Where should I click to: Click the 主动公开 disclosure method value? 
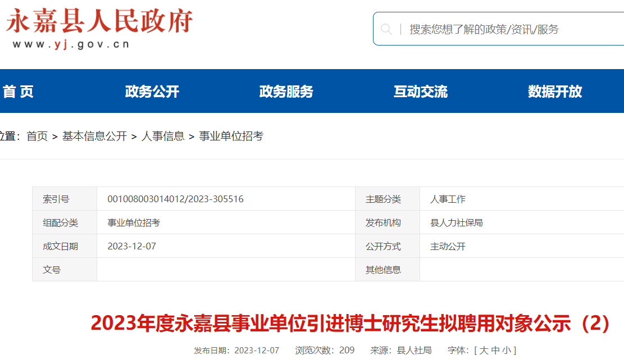[448, 246]
